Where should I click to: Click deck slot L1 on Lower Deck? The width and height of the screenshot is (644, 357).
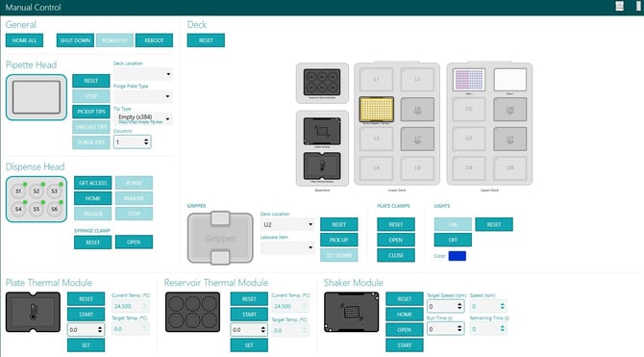click(x=376, y=79)
